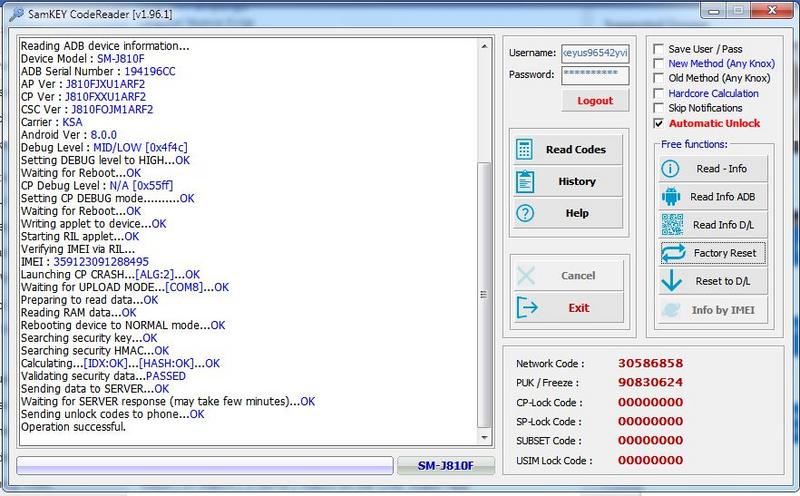This screenshot has width=800, height=496.
Task: Click the loop arrows Factory Reset icon
Action: 673,253
